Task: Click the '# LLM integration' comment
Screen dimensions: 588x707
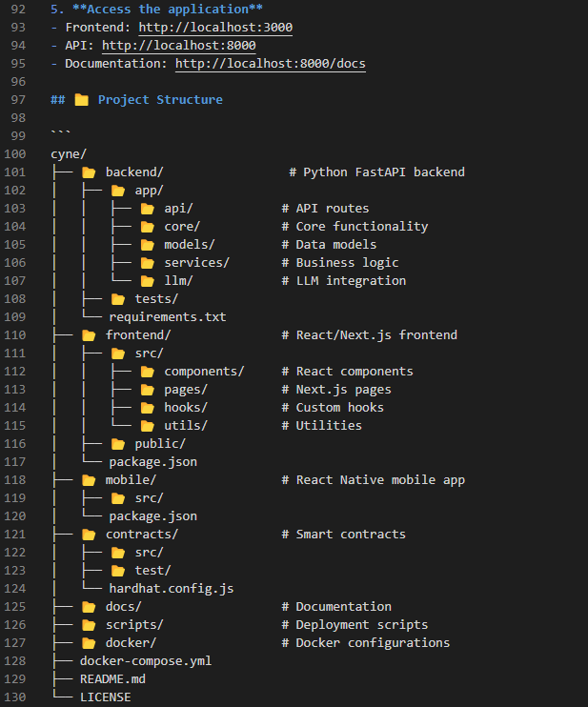Action: (344, 280)
